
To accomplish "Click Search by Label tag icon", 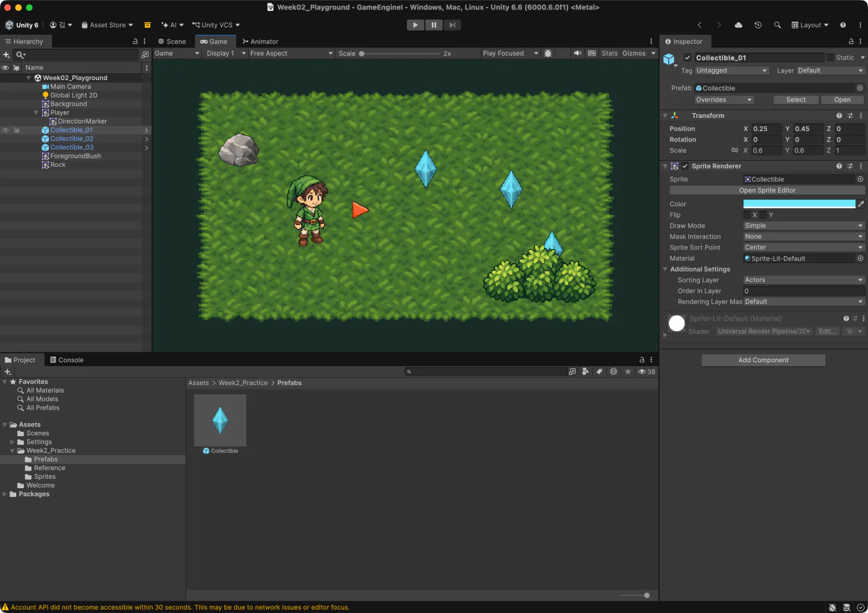I will [599, 372].
